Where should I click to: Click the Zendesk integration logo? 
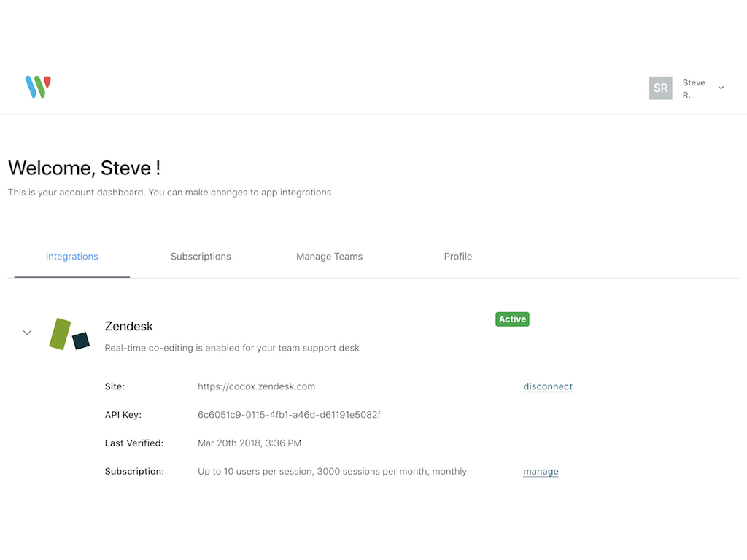click(x=69, y=334)
